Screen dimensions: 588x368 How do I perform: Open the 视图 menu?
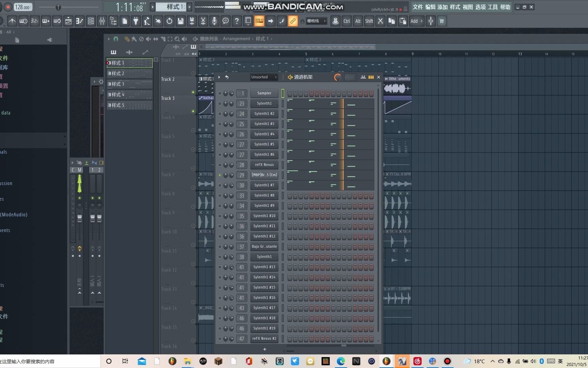[x=468, y=7]
